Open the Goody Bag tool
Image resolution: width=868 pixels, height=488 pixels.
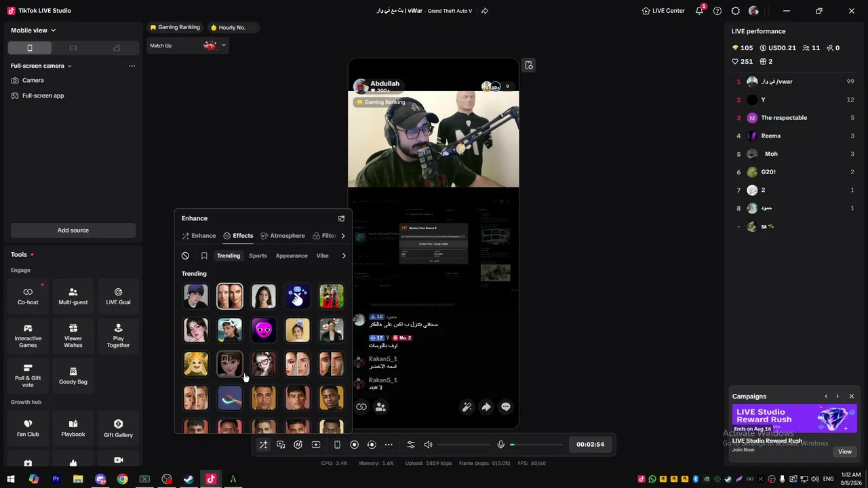73,375
